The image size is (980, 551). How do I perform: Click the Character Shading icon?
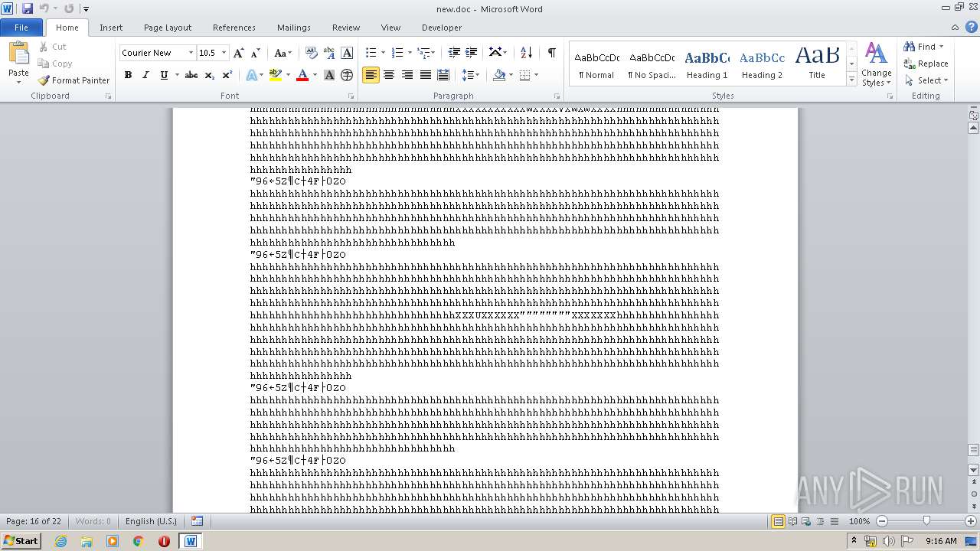(x=329, y=75)
